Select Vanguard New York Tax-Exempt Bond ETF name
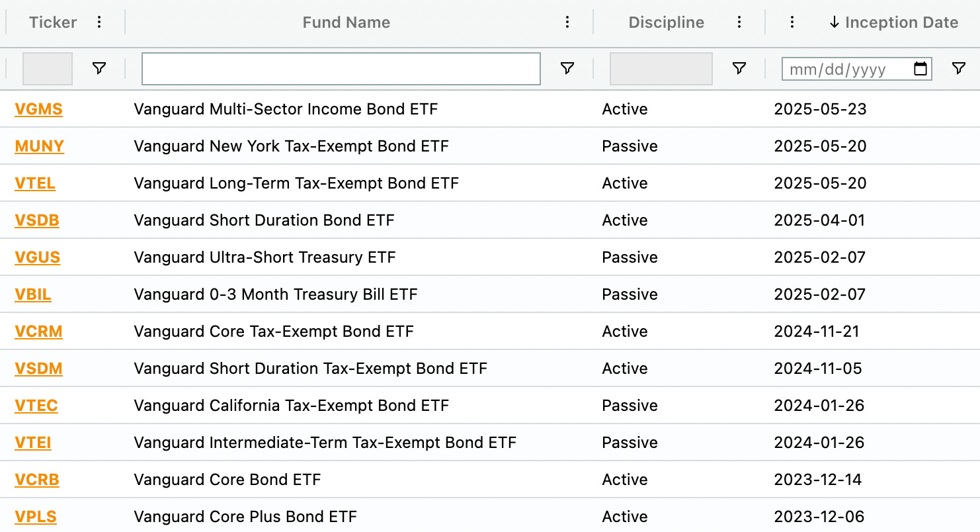The width and height of the screenshot is (980, 532). [291, 146]
